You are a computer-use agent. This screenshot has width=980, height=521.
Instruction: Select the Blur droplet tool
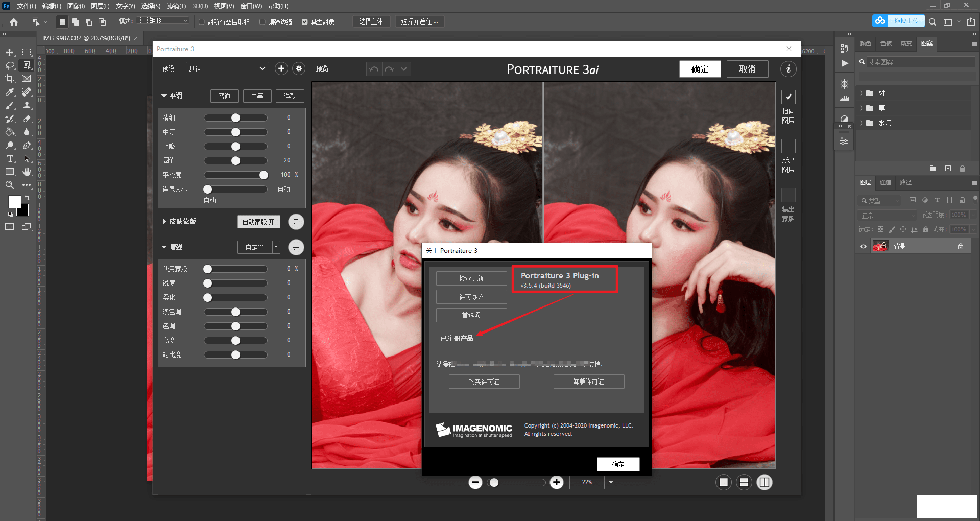[x=27, y=132]
